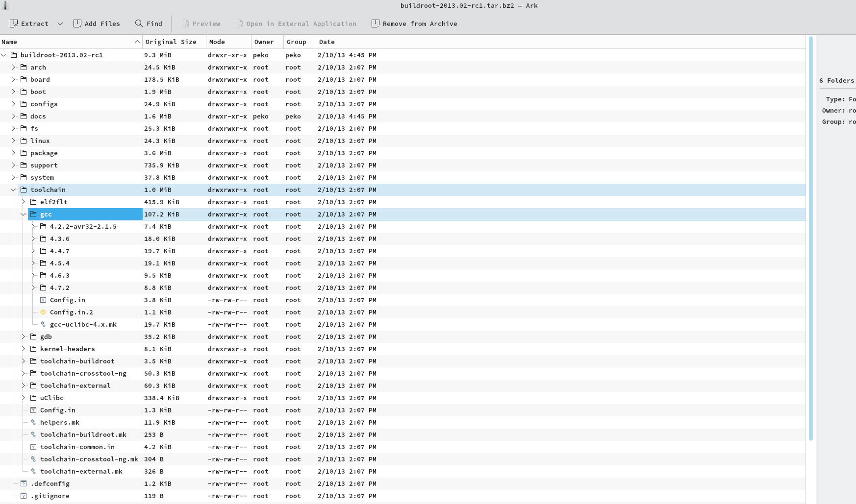Expand the board folder
The image size is (856, 504).
pos(14,79)
